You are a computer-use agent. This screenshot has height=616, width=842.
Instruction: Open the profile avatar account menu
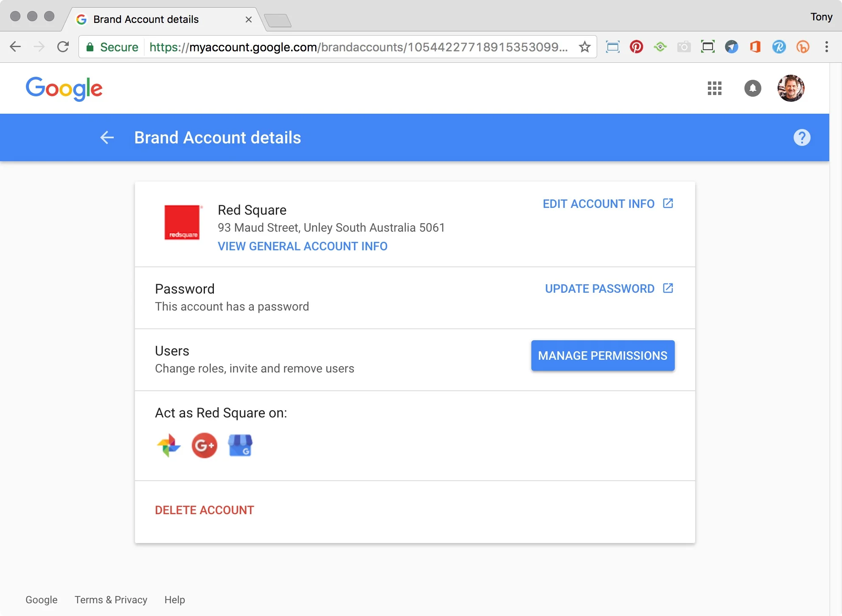(x=791, y=88)
